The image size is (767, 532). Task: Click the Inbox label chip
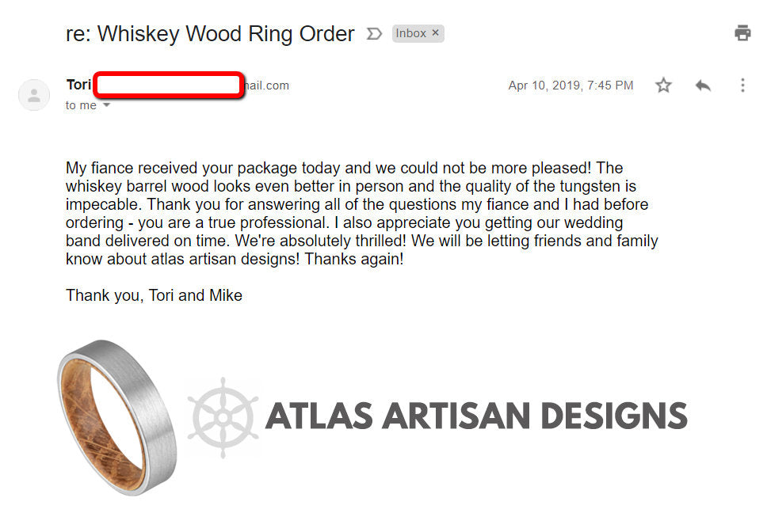point(411,33)
